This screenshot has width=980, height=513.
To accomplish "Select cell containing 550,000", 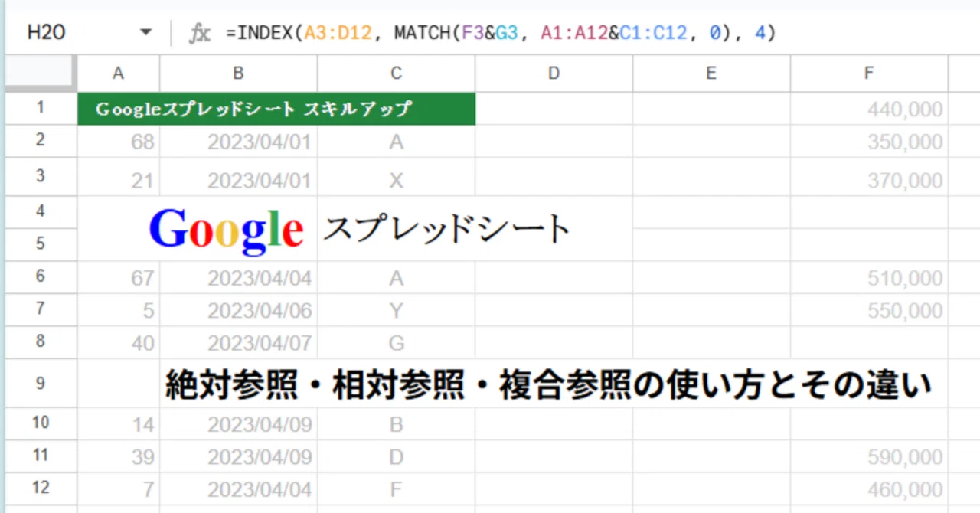I will point(869,310).
